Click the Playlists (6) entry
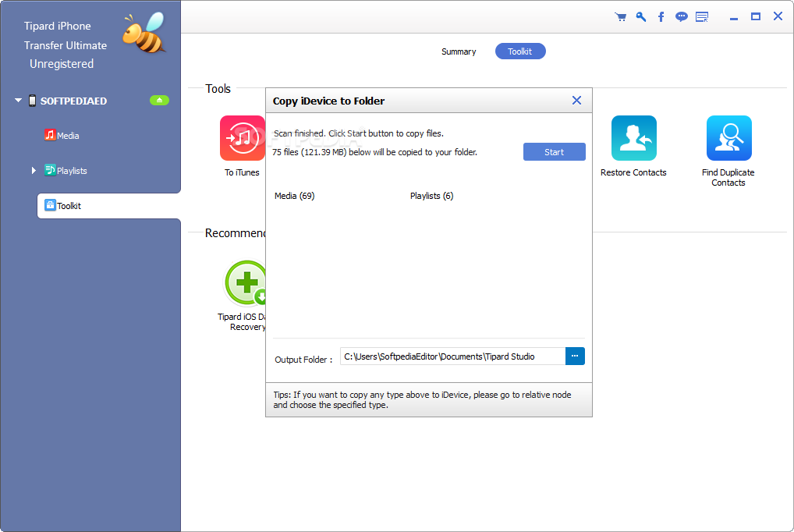The height and width of the screenshot is (532, 794). (x=431, y=196)
